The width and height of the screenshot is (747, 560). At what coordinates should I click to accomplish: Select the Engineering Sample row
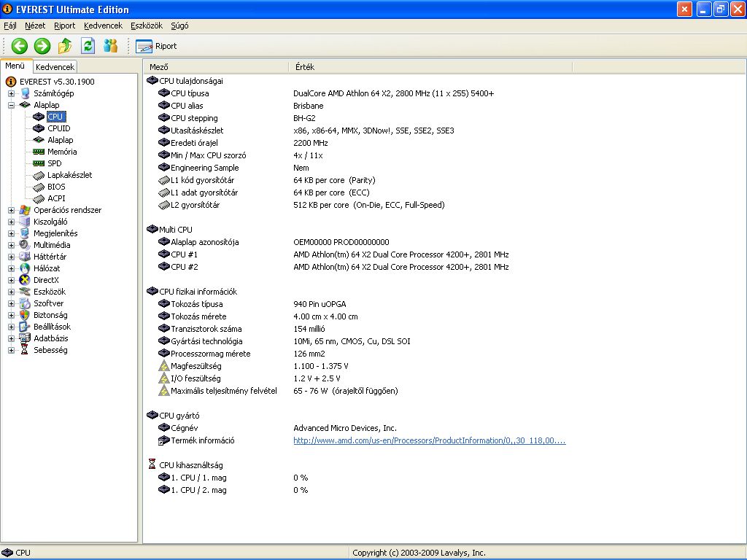point(234,168)
